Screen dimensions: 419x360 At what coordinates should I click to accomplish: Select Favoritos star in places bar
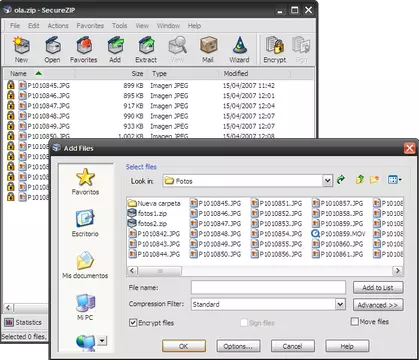(x=85, y=182)
